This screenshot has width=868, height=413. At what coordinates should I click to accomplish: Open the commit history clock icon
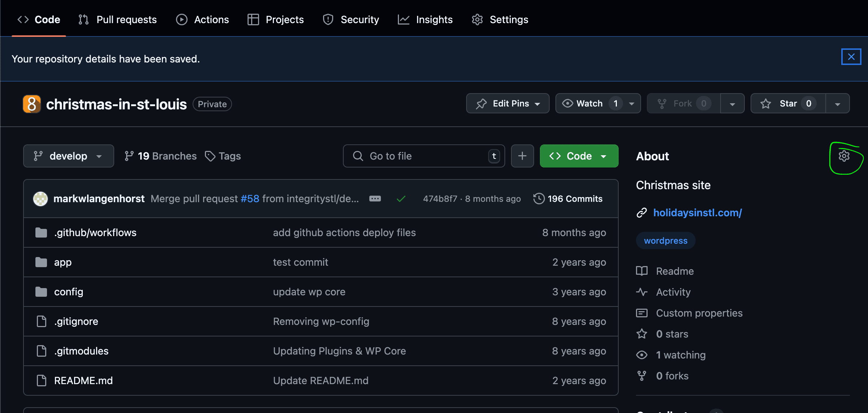click(x=539, y=198)
